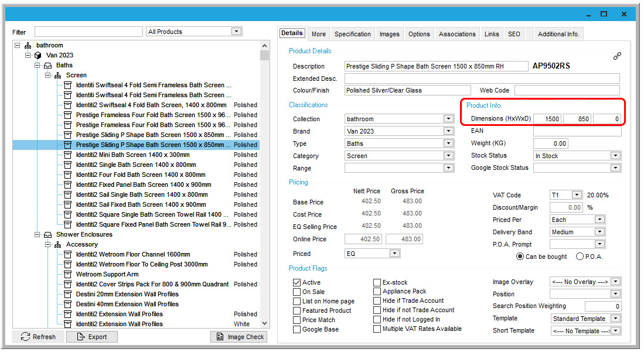Open the Images tab
The width and height of the screenshot is (644, 352).
[x=389, y=34]
